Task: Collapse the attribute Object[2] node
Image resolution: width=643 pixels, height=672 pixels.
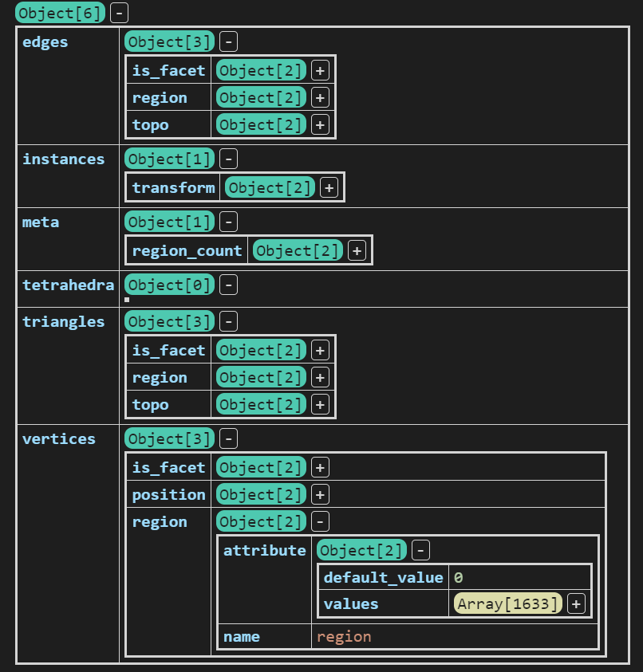Action: pos(420,550)
